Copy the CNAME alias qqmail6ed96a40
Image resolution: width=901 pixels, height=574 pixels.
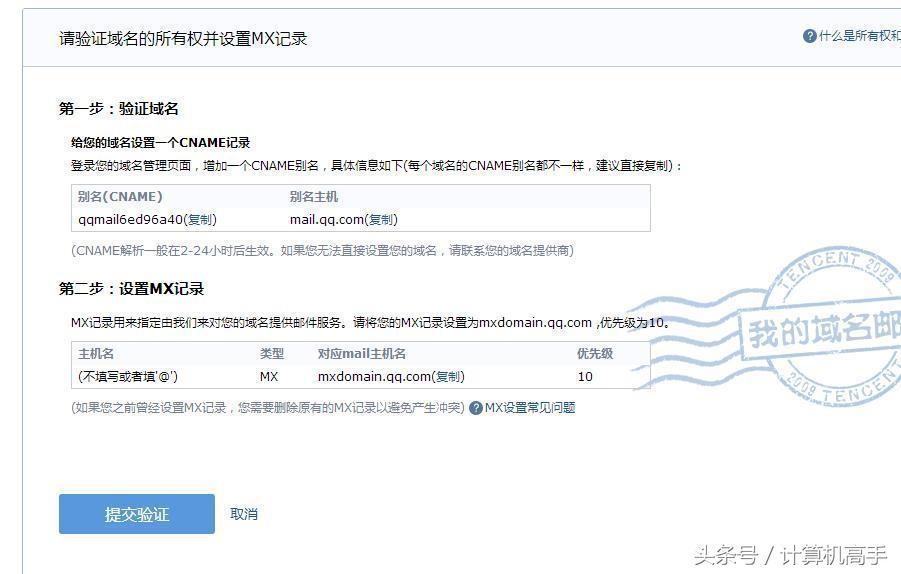(200, 219)
